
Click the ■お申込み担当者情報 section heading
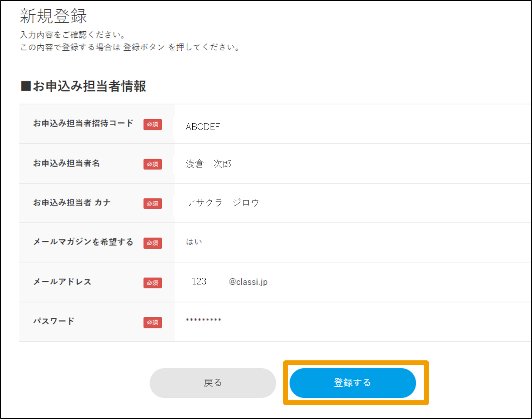point(83,86)
